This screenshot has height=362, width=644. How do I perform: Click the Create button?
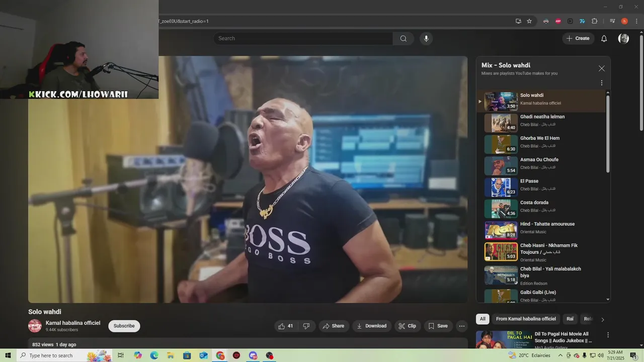click(x=578, y=39)
